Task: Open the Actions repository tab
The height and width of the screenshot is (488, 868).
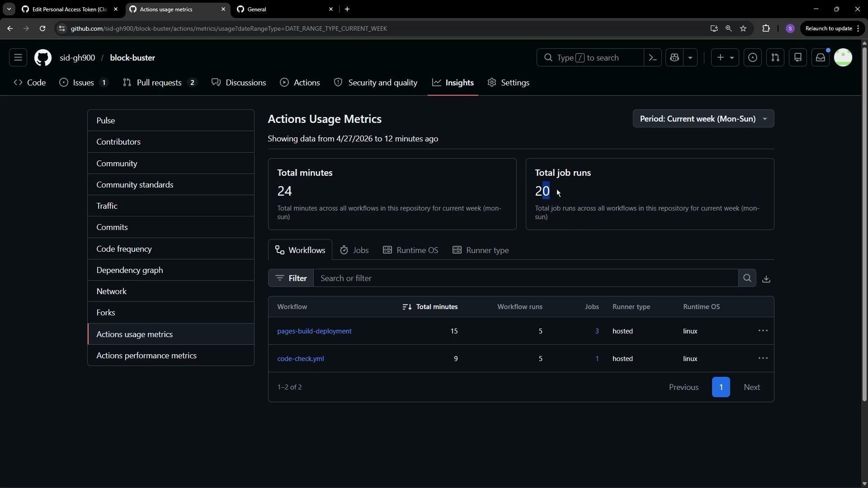Action: (300, 83)
